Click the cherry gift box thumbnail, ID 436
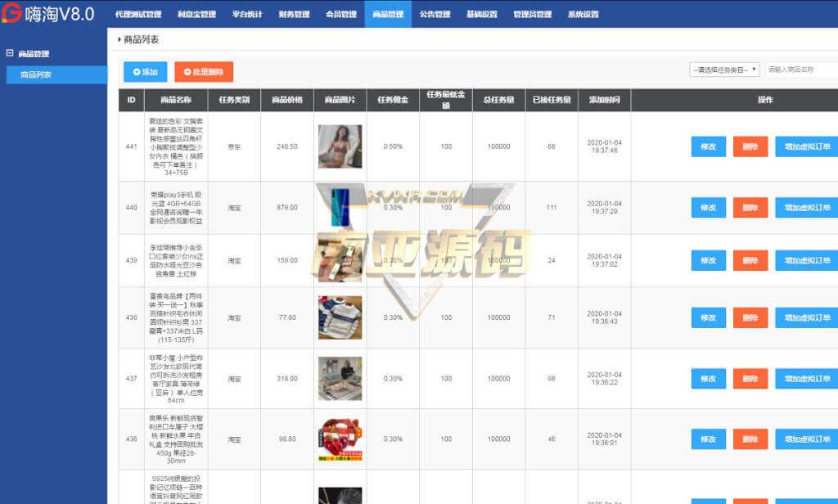Image resolution: width=838 pixels, height=504 pixels. [x=340, y=440]
